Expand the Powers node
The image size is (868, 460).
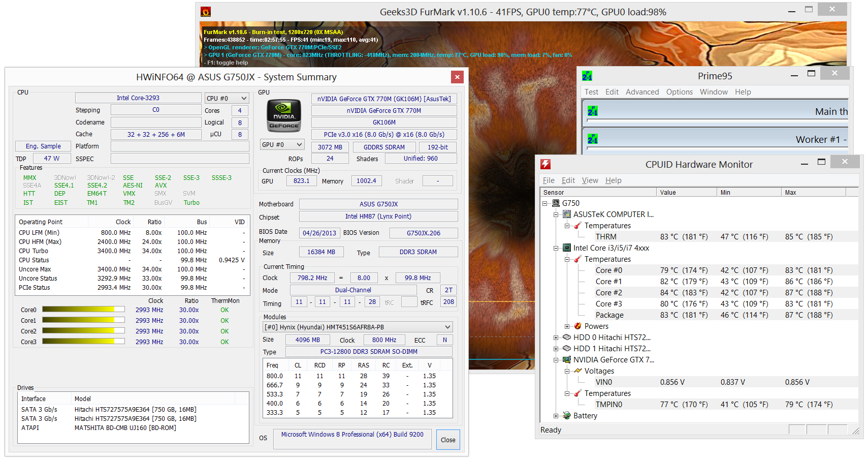pos(567,326)
